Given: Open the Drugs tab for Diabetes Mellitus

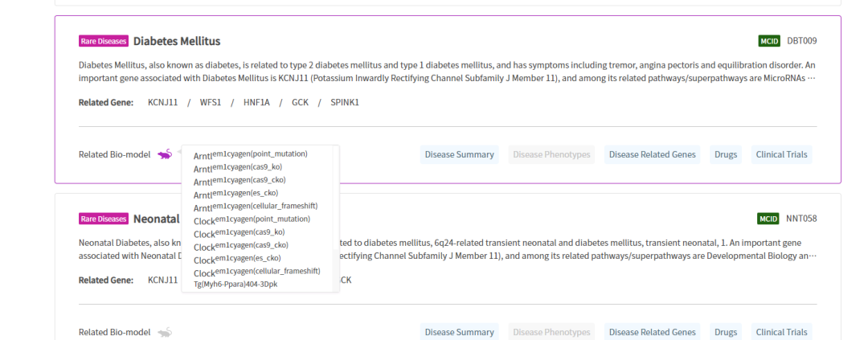Looking at the screenshot, I should pyautogui.click(x=725, y=154).
